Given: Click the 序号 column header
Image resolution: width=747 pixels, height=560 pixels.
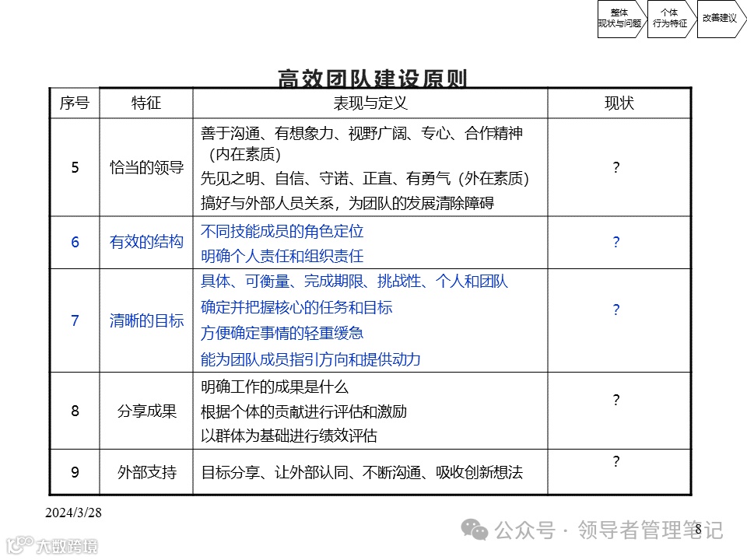Looking at the screenshot, I should click(75, 103).
